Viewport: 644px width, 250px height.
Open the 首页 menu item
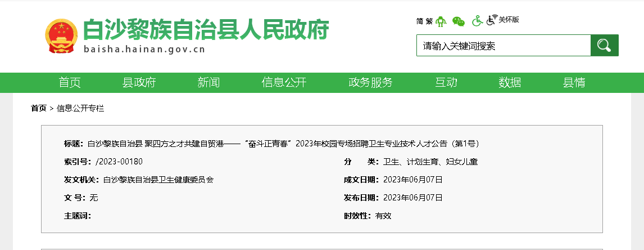(70, 82)
